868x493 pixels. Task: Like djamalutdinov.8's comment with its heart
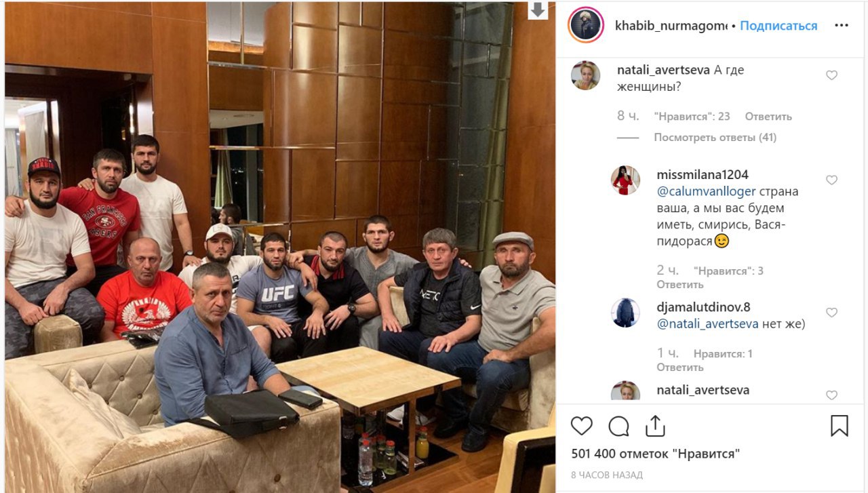click(831, 313)
